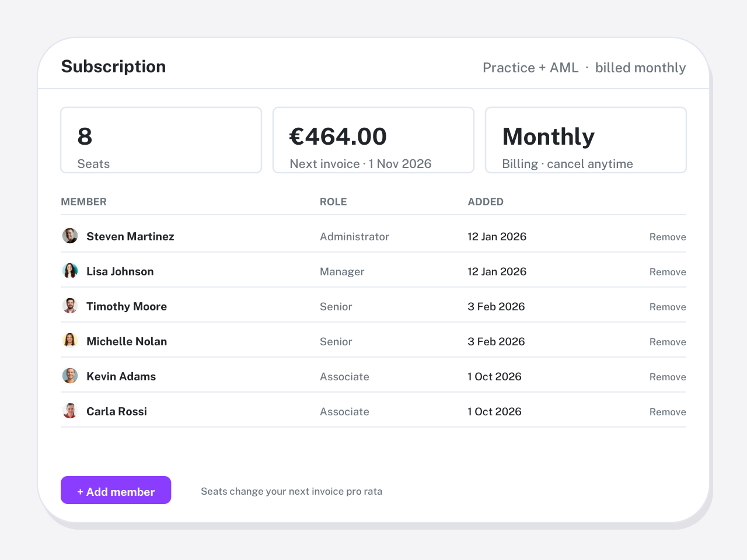Screen dimensions: 747x560
Task: Remove Timothy Moore from the subscription
Action: click(x=668, y=307)
